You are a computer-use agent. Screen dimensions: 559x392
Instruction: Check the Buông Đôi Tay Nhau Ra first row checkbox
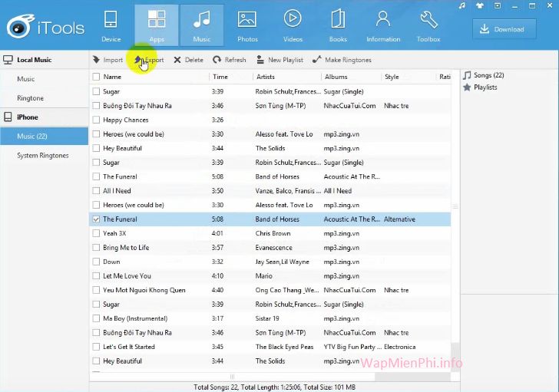tap(96, 106)
